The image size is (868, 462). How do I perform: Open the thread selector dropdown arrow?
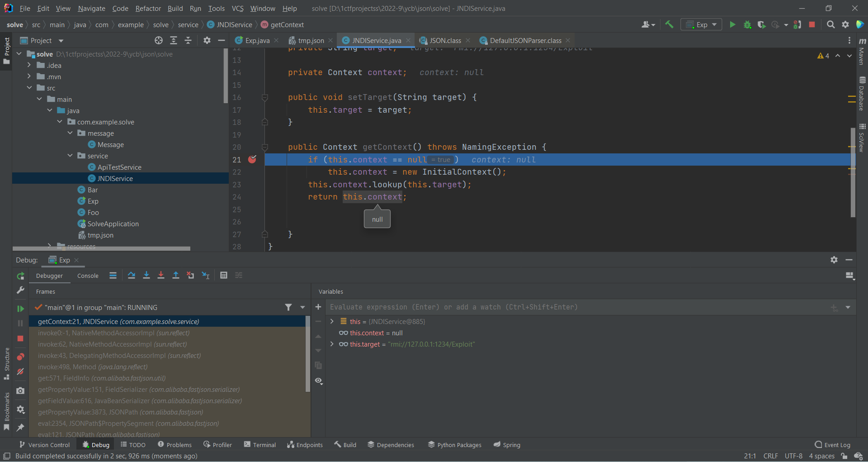pyautogui.click(x=302, y=307)
